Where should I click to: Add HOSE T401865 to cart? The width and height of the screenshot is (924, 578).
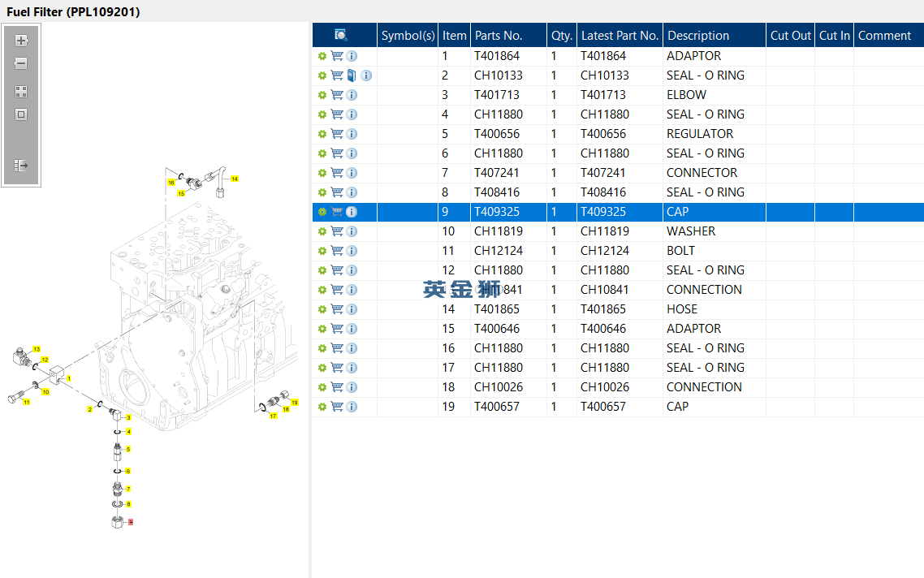pos(337,308)
